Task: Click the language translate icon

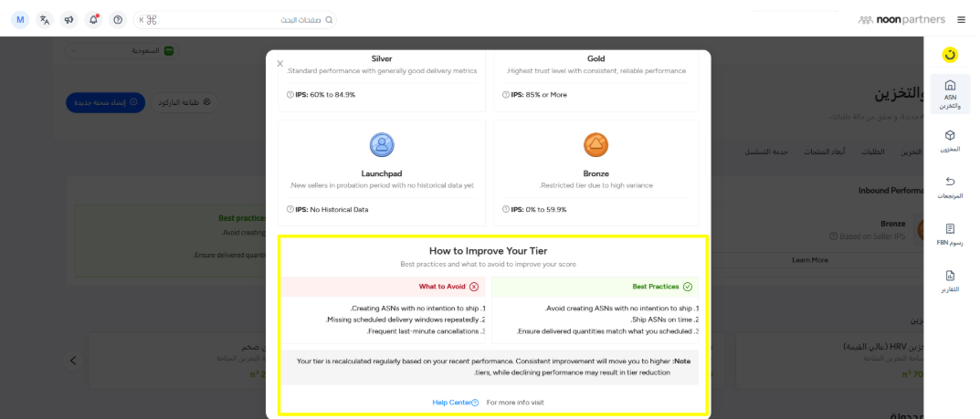Action: 45,20
